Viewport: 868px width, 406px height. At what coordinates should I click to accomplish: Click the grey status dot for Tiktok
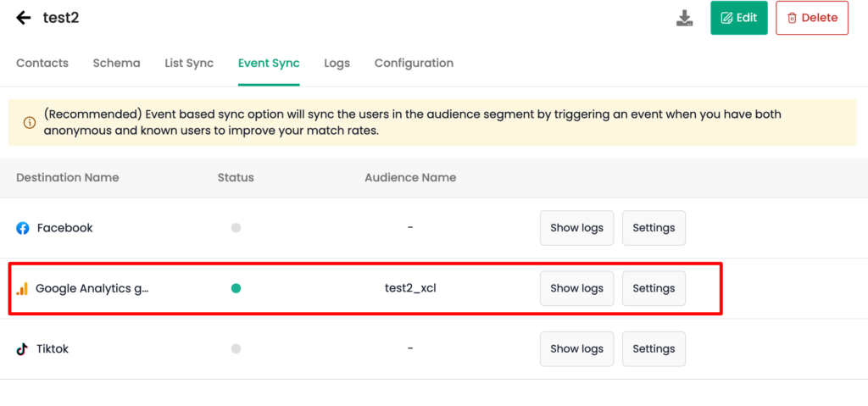pyautogui.click(x=236, y=348)
